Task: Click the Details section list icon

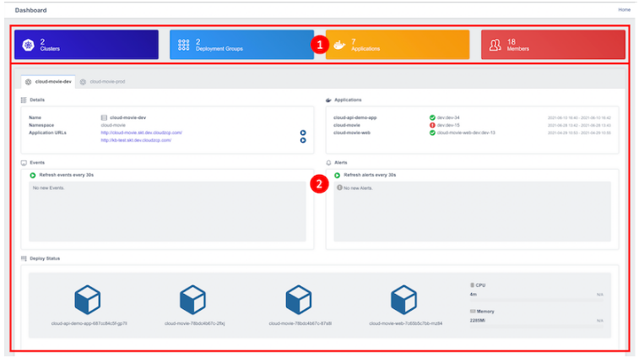Action: point(24,100)
